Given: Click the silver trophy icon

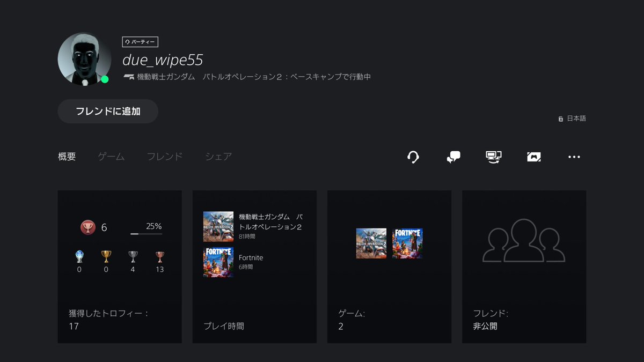Looking at the screenshot, I should click(x=133, y=257).
